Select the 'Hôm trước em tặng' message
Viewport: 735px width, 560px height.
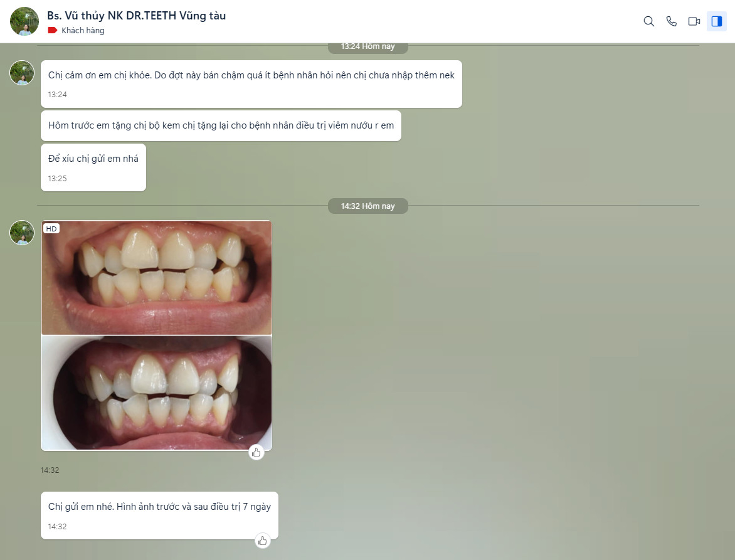click(221, 125)
